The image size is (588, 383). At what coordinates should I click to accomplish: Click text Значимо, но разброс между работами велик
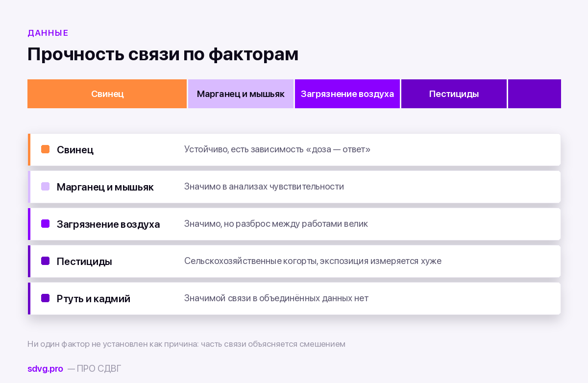276,224
